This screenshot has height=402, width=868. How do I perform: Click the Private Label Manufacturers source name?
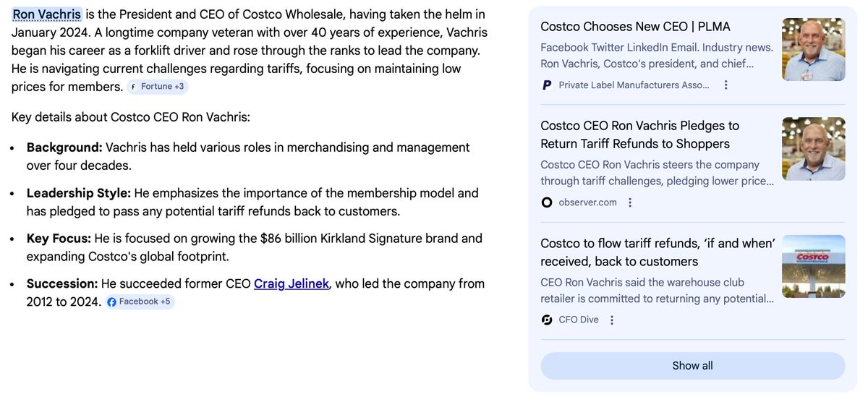tap(634, 85)
